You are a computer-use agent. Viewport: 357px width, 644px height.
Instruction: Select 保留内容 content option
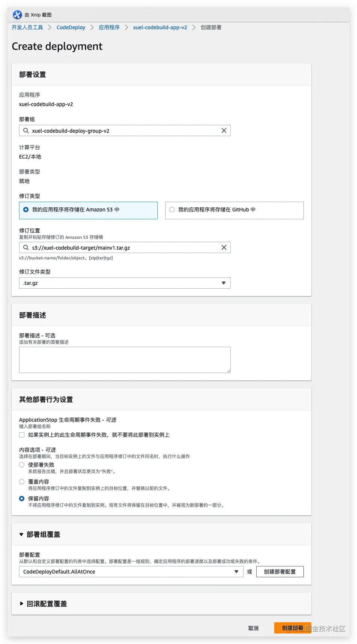pyautogui.click(x=22, y=499)
